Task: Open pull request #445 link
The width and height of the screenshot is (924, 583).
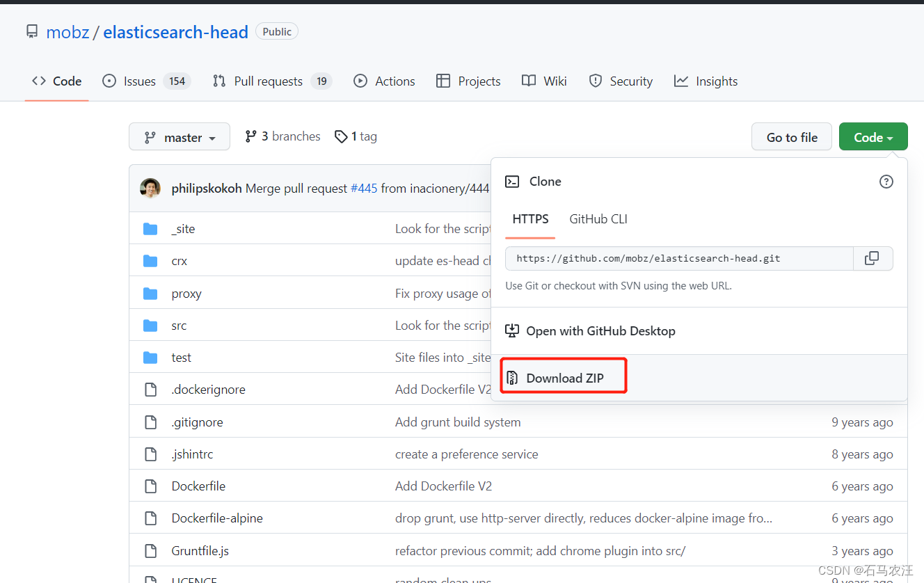Action: (364, 189)
